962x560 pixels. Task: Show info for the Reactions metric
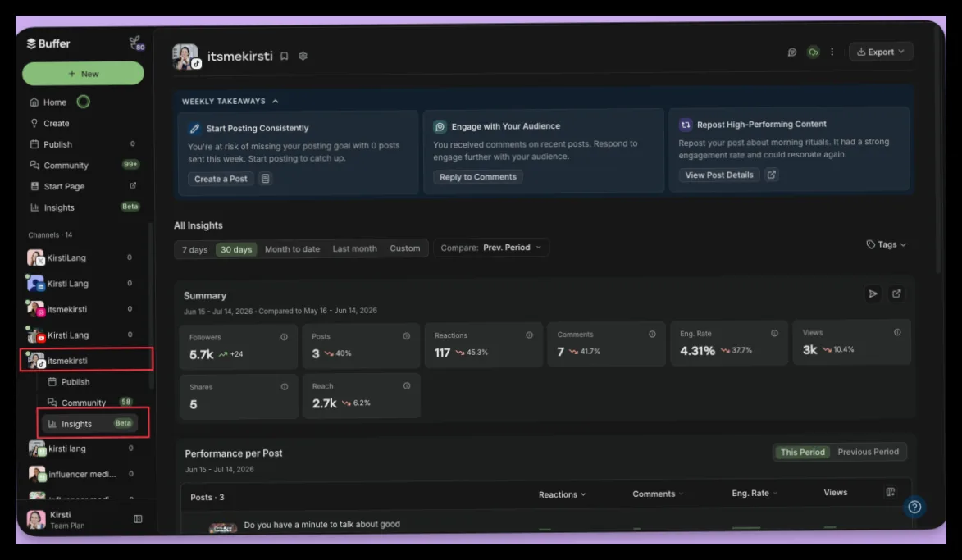(x=529, y=335)
